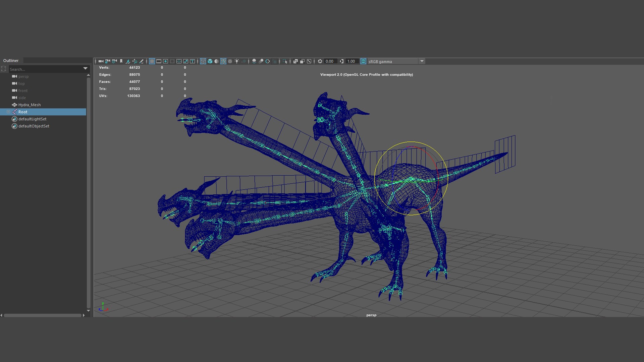Click the Exposure reset icon

(x=320, y=61)
